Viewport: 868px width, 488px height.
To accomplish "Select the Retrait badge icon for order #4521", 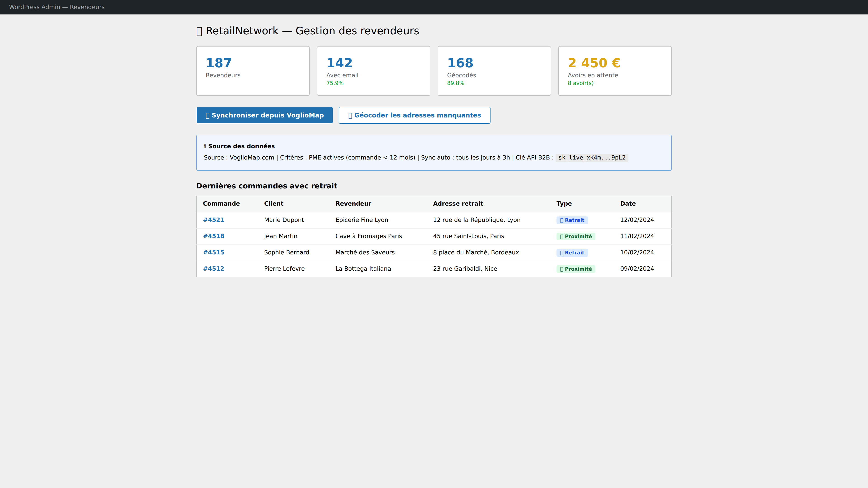I will point(561,220).
